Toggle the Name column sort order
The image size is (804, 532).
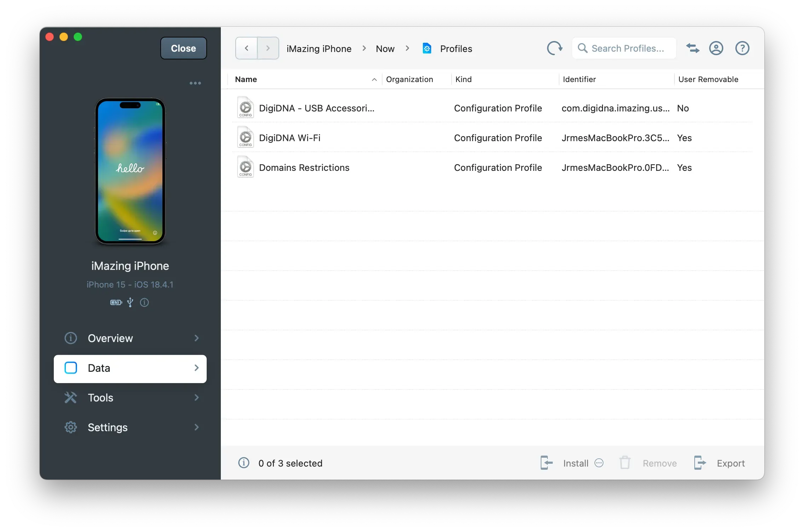point(374,79)
